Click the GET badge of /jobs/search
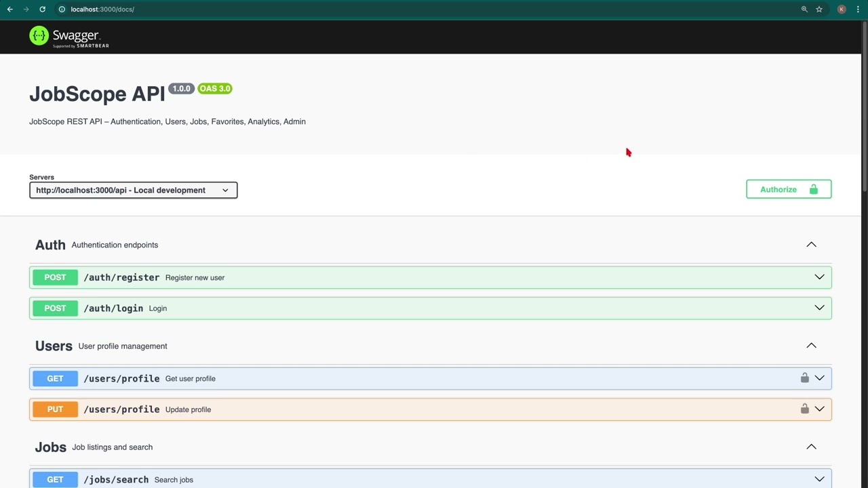The image size is (868, 488). point(55,479)
